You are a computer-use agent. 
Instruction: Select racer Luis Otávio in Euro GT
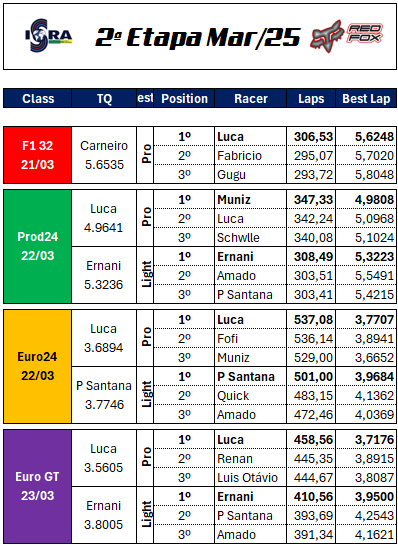(247, 477)
